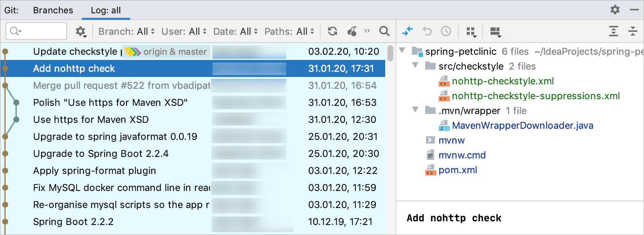Open Group By options icon
Image resolution: width=644 pixels, height=235 pixels.
click(x=471, y=32)
